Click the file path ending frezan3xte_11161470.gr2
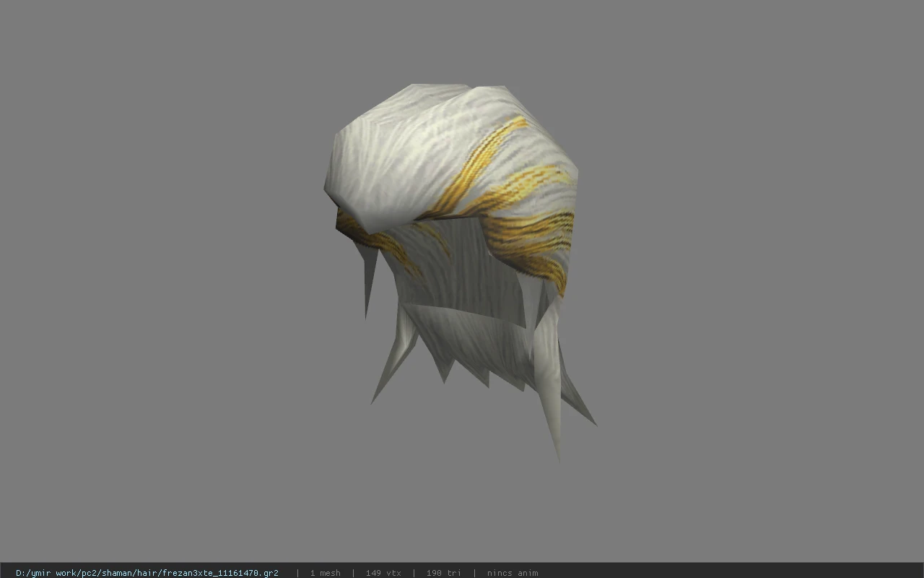 point(147,573)
